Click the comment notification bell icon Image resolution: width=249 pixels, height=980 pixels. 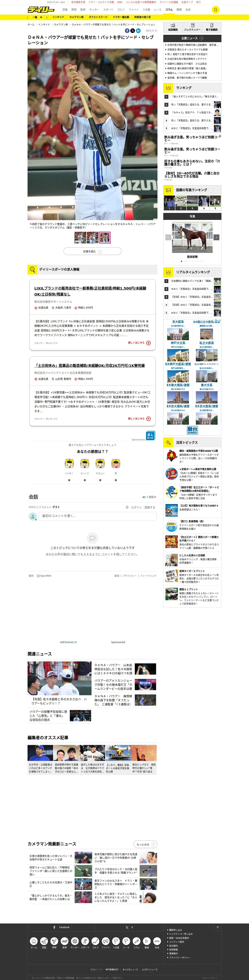tap(127, 507)
